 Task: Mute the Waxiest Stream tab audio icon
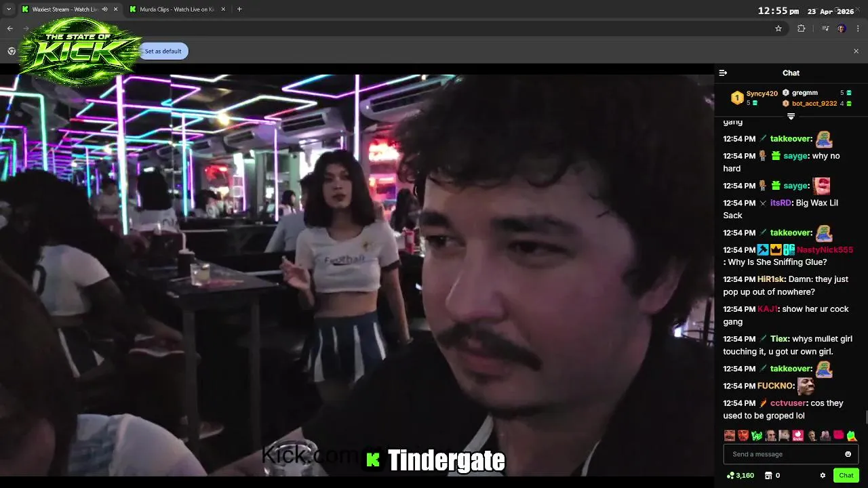click(x=104, y=9)
